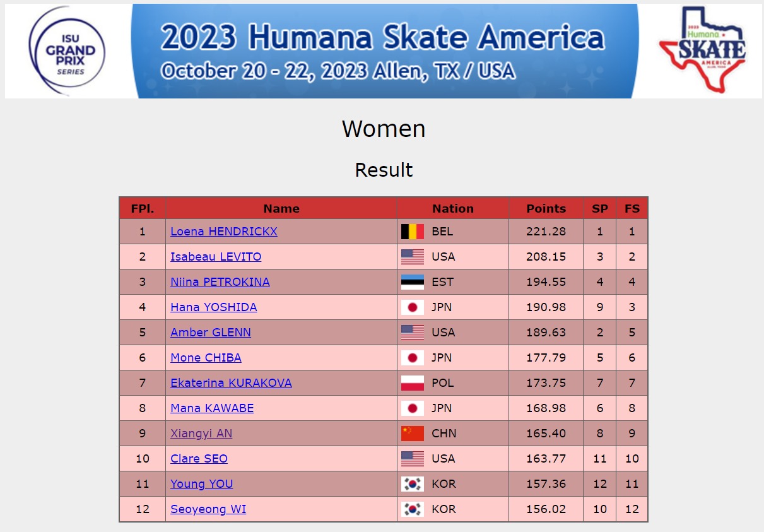
Task: Click the Korea flag in Seoyeong WI's row
Action: point(413,509)
